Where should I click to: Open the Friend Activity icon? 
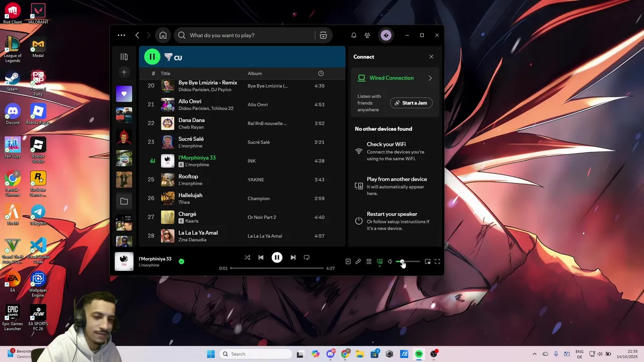click(367, 35)
